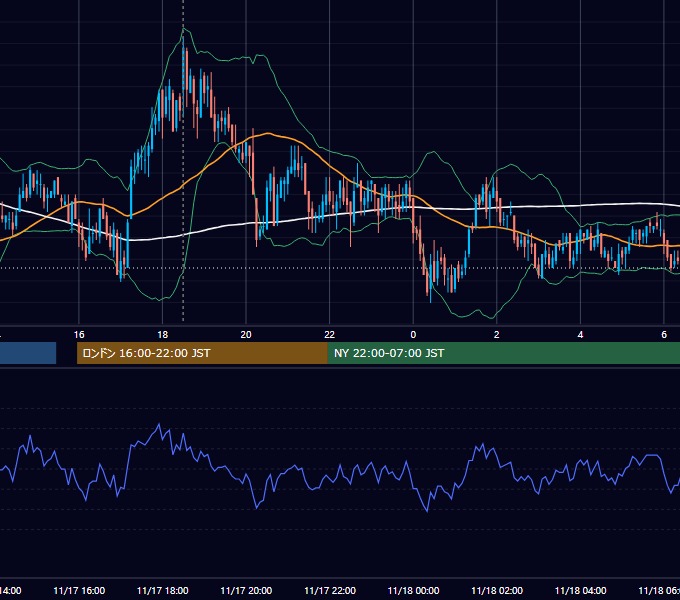Click the London 16:00-22:00 JST session bar
680x600 pixels.
pos(202,353)
